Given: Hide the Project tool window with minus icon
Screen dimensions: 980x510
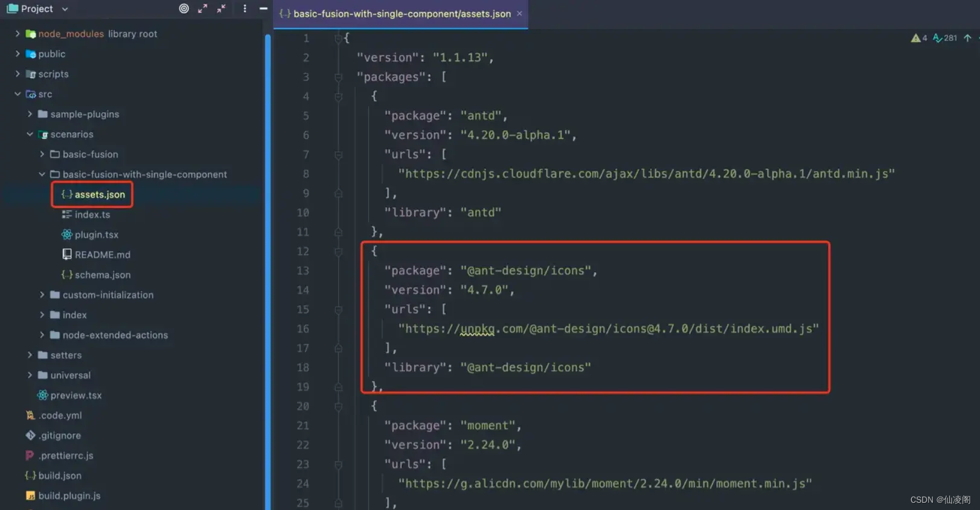Looking at the screenshot, I should 263,8.
